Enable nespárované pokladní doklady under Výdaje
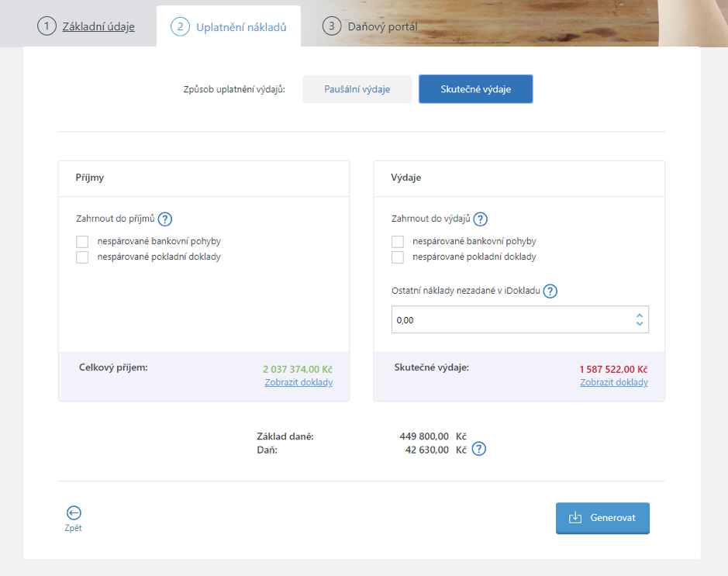This screenshot has width=728, height=576. (x=398, y=257)
